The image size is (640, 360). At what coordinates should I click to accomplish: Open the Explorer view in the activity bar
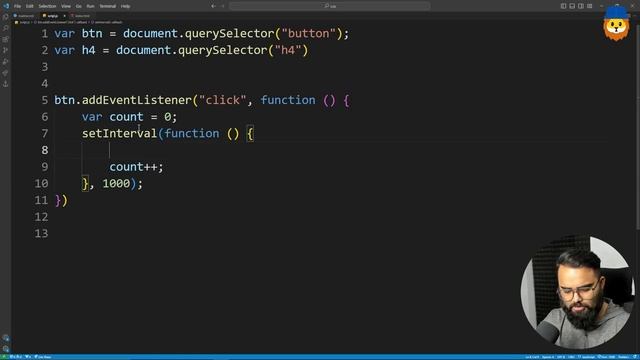[6, 17]
